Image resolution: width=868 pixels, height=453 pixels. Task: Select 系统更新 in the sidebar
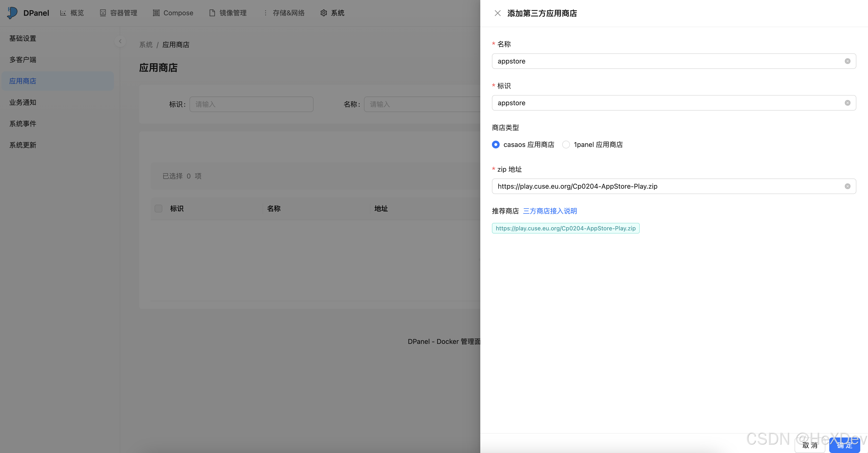pos(57,145)
